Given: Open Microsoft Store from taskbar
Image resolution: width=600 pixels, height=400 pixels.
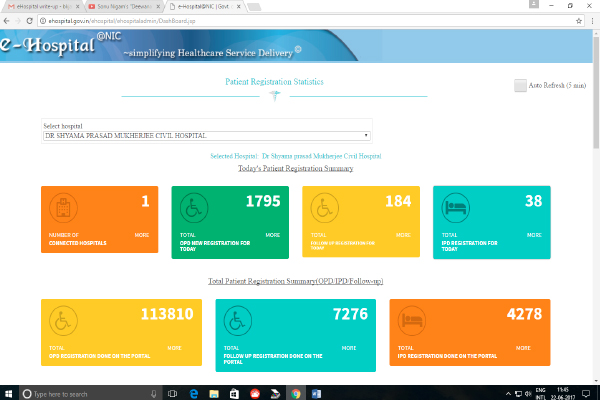Looking at the screenshot, I should click(x=234, y=393).
